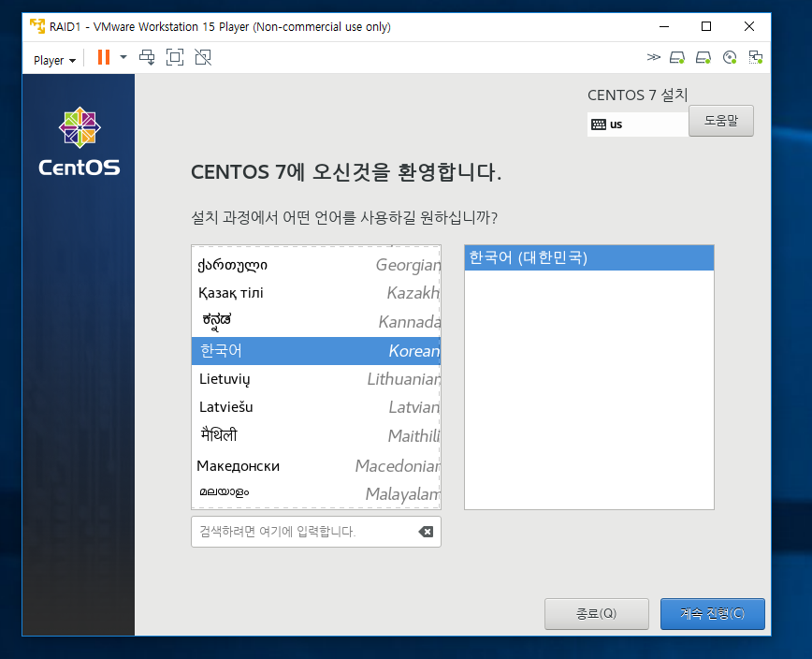
Task: Select Kannada language row
Action: 316,321
